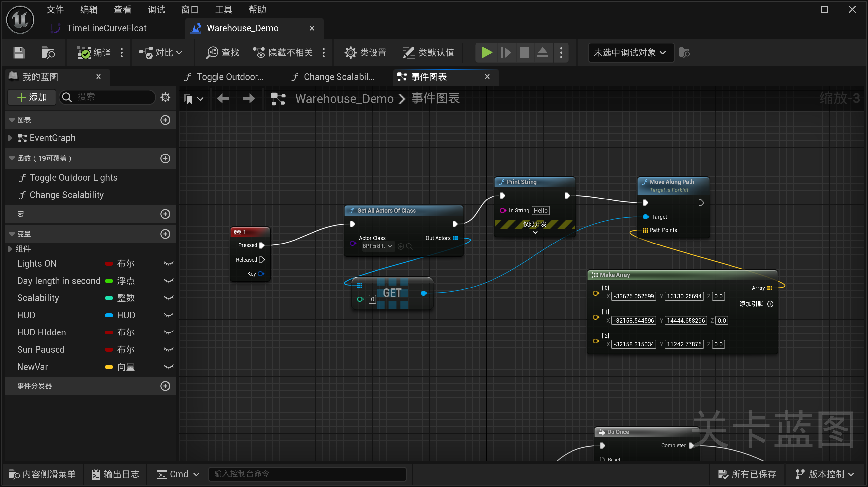This screenshot has height=487, width=868.
Task: Click the Browse to asset icon
Action: coord(48,53)
